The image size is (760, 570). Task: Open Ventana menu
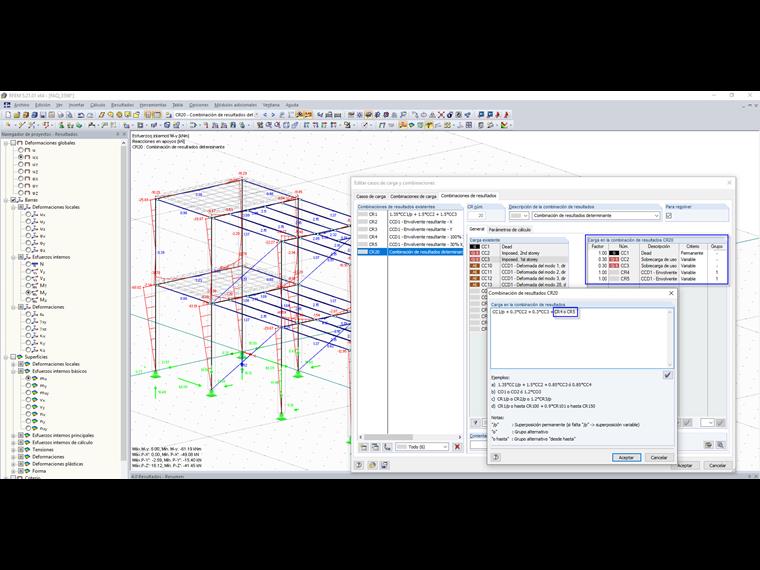(271, 105)
